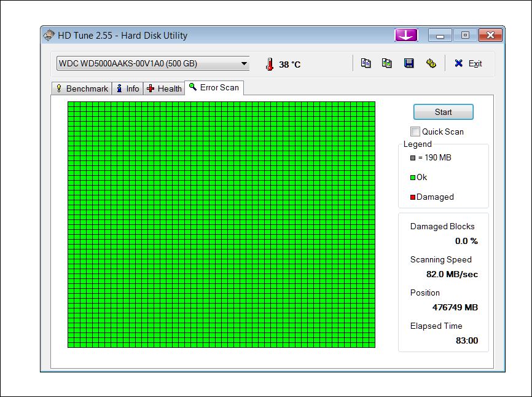This screenshot has height=397, width=532.
Task: Click the 476749 MB position value
Action: point(455,307)
